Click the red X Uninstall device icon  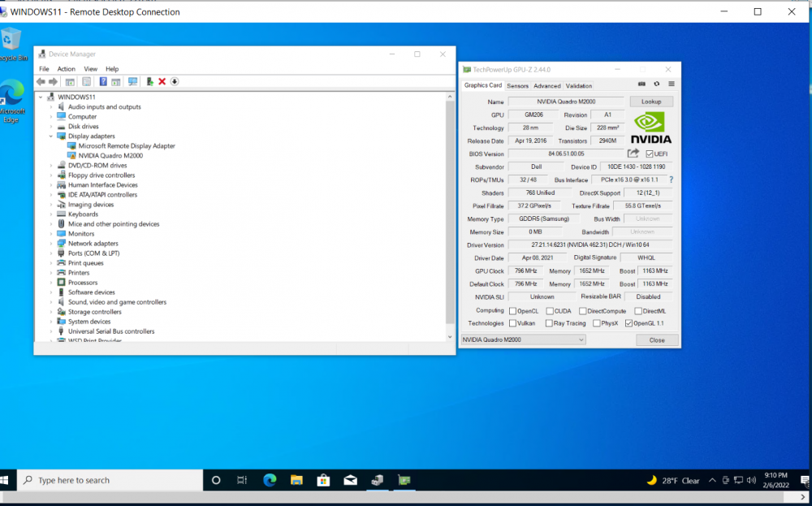(x=162, y=82)
